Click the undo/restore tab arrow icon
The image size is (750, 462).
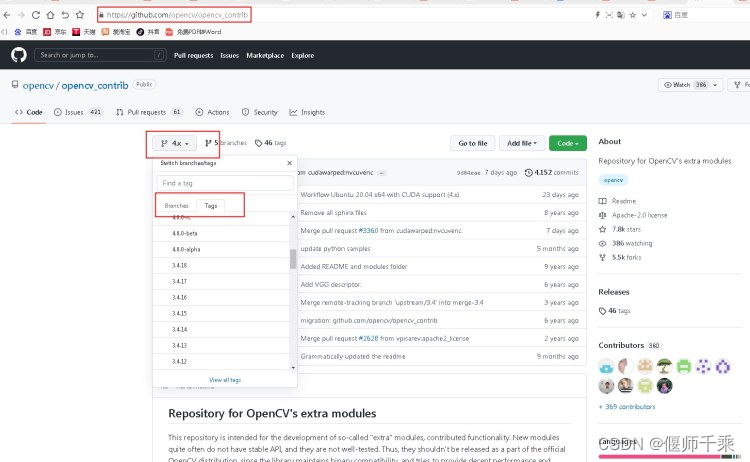coord(65,15)
